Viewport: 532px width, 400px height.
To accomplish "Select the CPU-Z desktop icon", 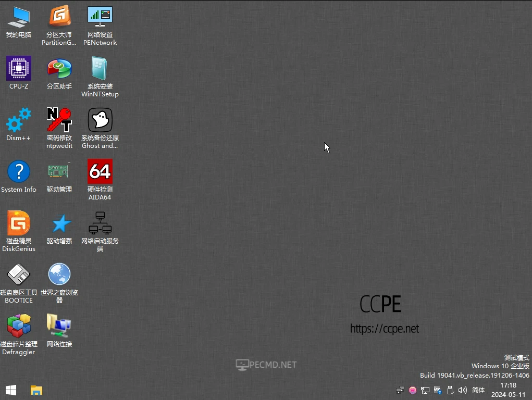I will [19, 73].
